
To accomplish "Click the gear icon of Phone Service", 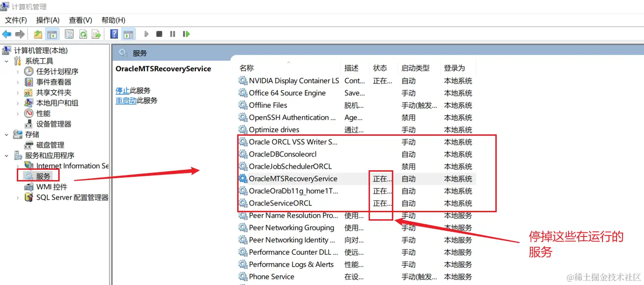I will pyautogui.click(x=243, y=276).
